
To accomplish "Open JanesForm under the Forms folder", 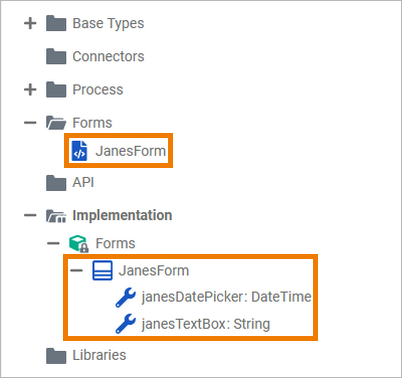I will [x=130, y=151].
